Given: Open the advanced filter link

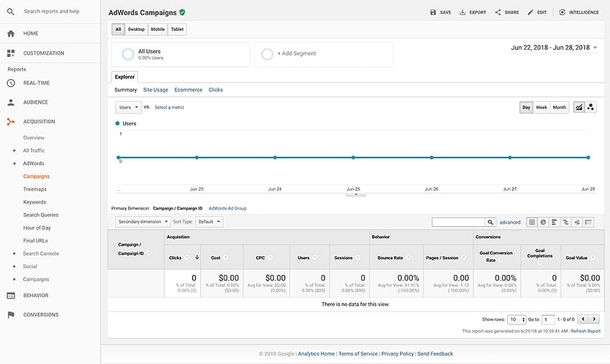Looking at the screenshot, I should (510, 222).
